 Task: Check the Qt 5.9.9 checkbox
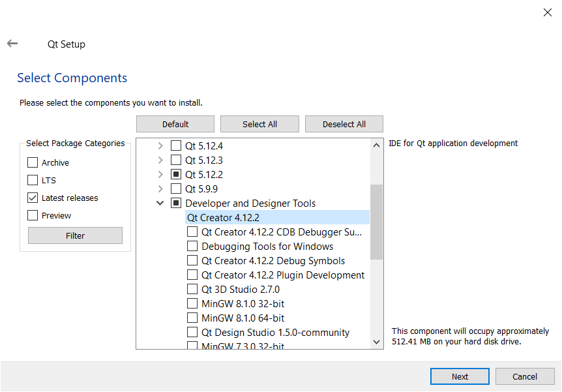pyautogui.click(x=176, y=188)
